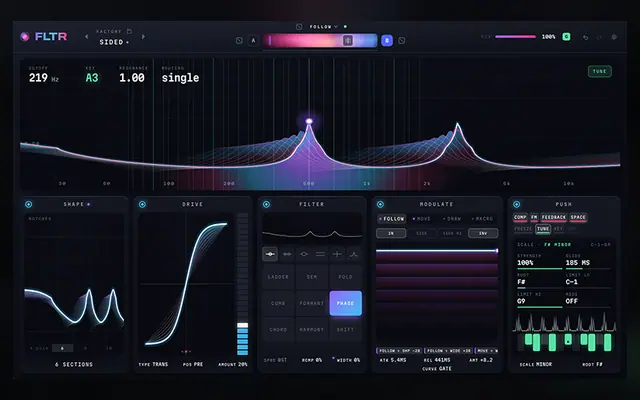The width and height of the screenshot is (640, 400).
Task: Select the second filter routing icon
Action: (x=287, y=254)
